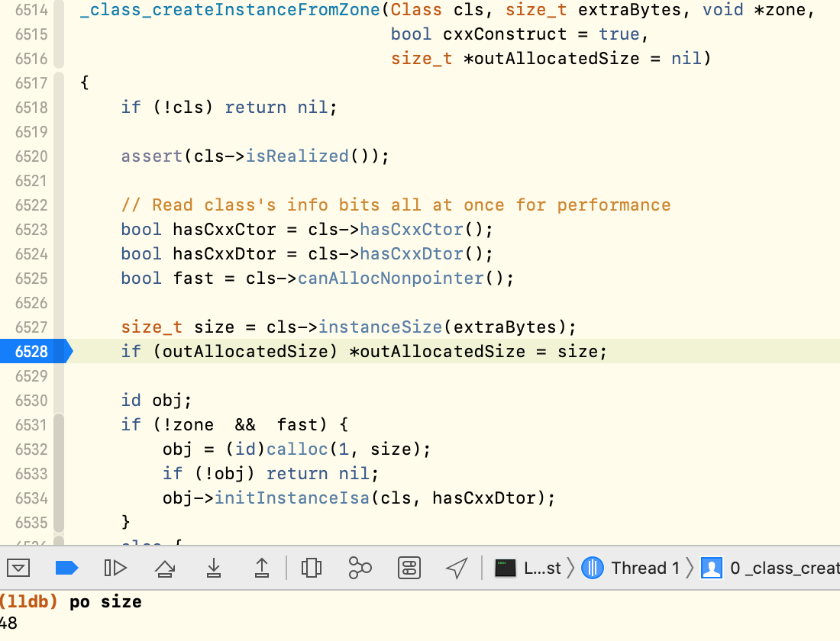Click line number 6520 in gutter
Image resolution: width=840 pixels, height=641 pixels.
[x=31, y=156]
